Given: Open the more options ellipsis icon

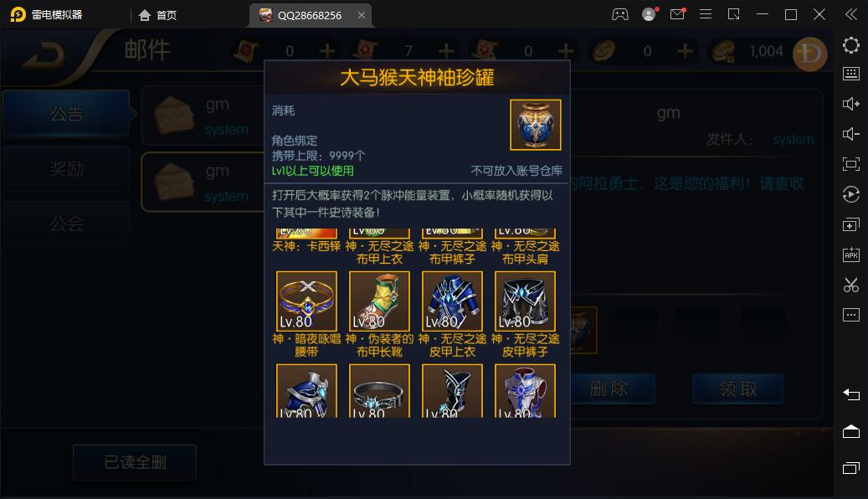Looking at the screenshot, I should pos(850,315).
